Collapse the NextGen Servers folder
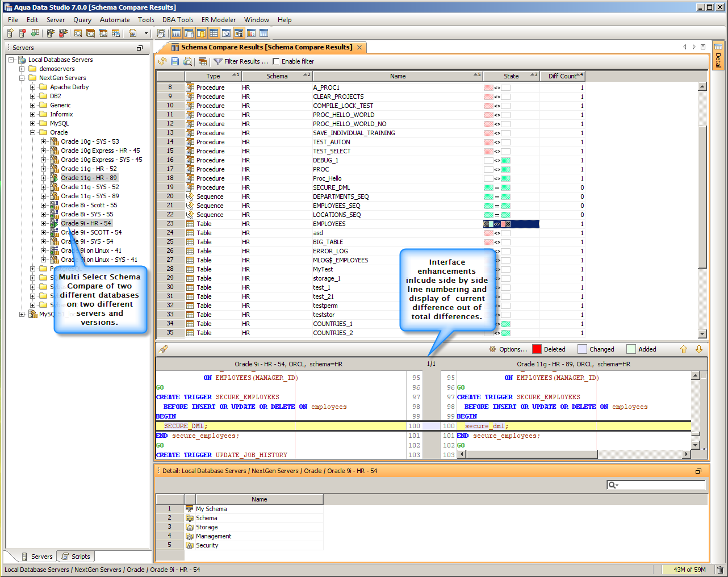The width and height of the screenshot is (728, 577). (x=22, y=78)
